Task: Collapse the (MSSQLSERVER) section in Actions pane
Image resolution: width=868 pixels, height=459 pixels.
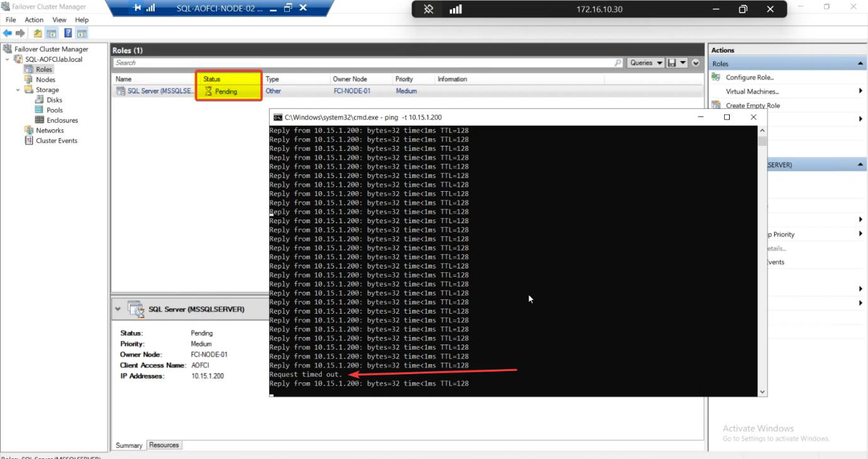Action: [x=860, y=165]
